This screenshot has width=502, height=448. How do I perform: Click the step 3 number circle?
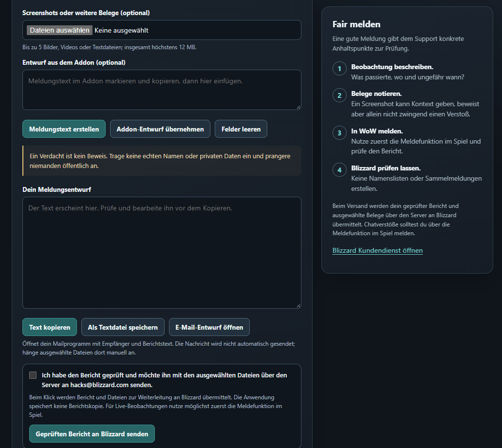(339, 133)
